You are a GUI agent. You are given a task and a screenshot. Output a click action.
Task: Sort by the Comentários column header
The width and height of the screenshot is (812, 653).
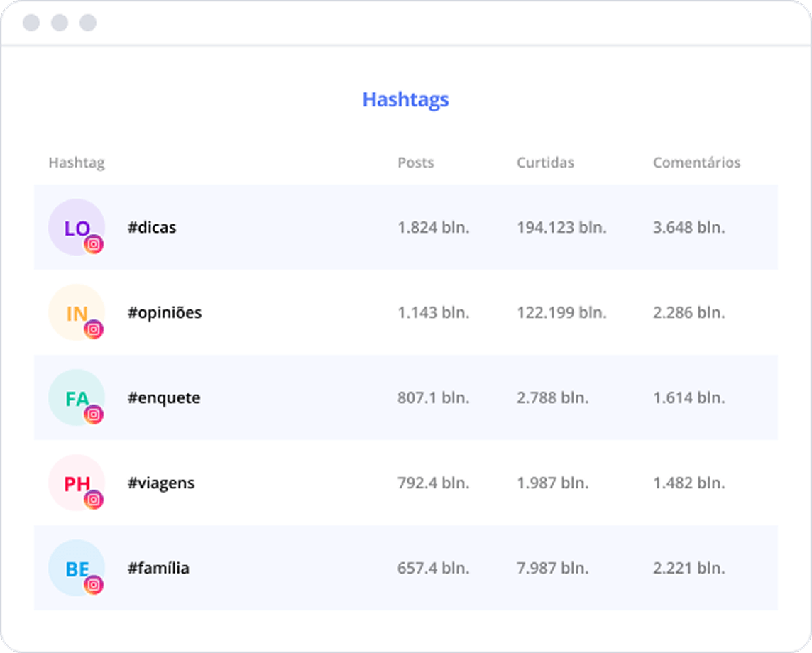(x=697, y=163)
